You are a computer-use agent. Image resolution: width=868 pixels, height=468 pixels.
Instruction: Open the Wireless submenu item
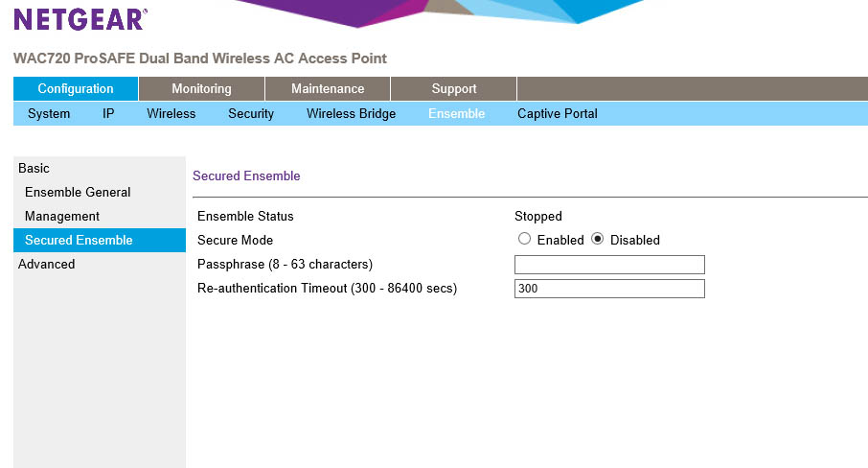pyautogui.click(x=171, y=113)
